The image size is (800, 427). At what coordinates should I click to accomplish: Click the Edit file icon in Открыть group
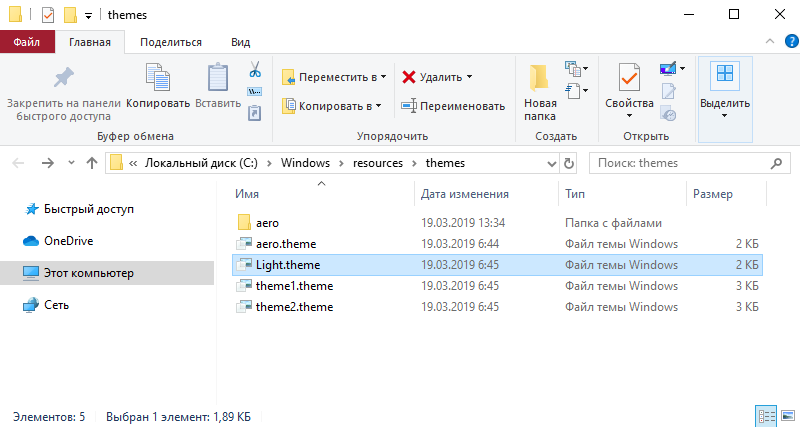click(668, 91)
